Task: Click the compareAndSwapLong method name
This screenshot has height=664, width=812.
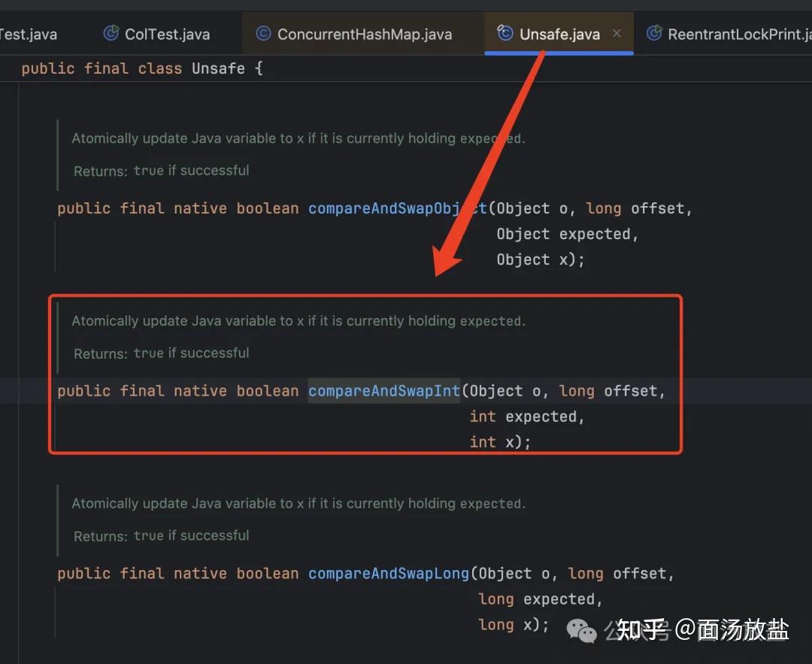Action: 389,573
